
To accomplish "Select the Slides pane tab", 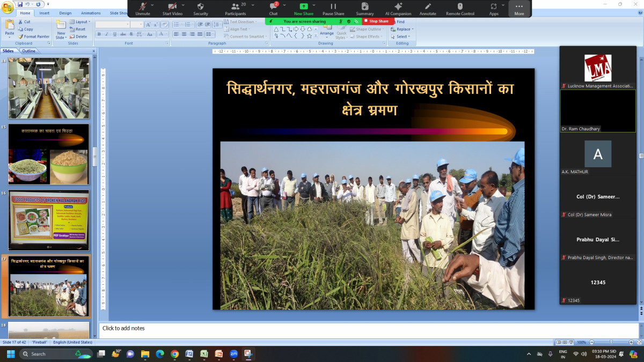I will pos(8,51).
